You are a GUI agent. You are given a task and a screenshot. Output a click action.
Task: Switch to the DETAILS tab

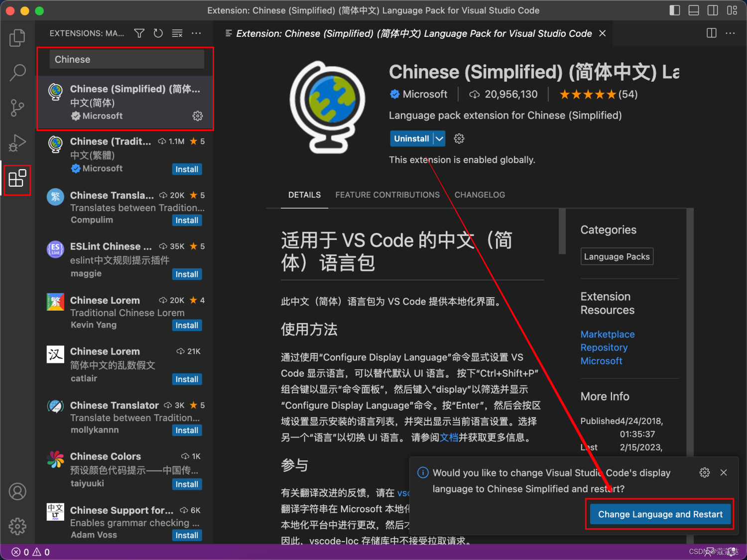pyautogui.click(x=304, y=195)
